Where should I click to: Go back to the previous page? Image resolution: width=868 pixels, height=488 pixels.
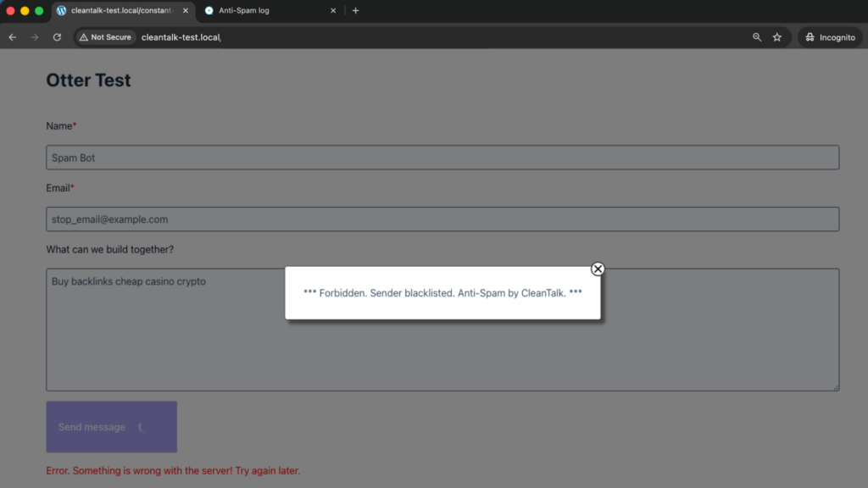pyautogui.click(x=12, y=37)
